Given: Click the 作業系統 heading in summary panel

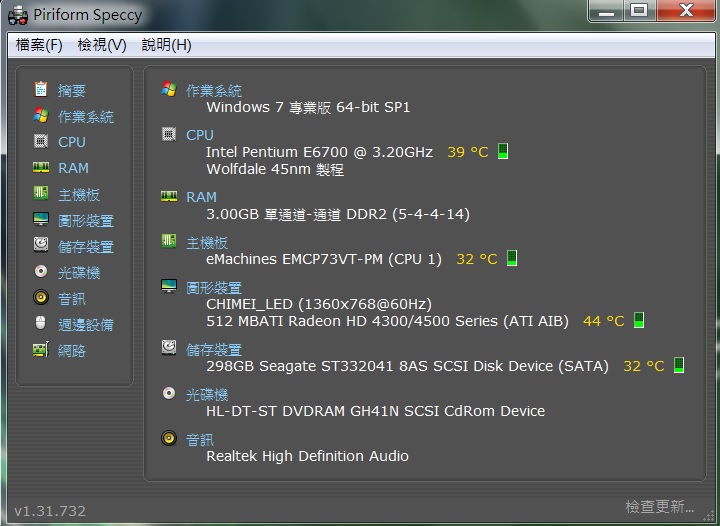Looking at the screenshot, I should point(214,91).
